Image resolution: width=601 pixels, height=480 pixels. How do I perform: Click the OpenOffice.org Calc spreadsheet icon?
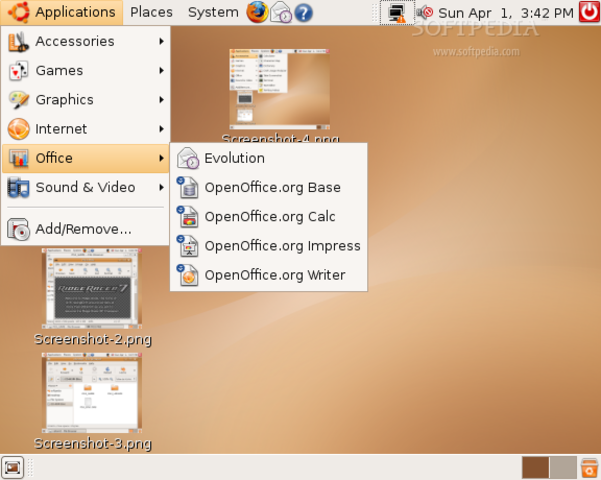(x=187, y=217)
